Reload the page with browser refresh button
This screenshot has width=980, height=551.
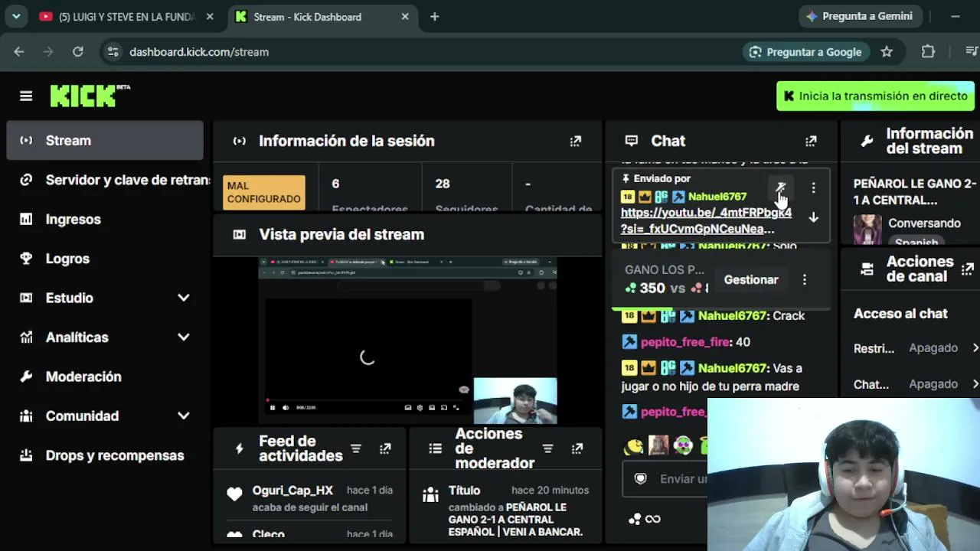tap(77, 52)
